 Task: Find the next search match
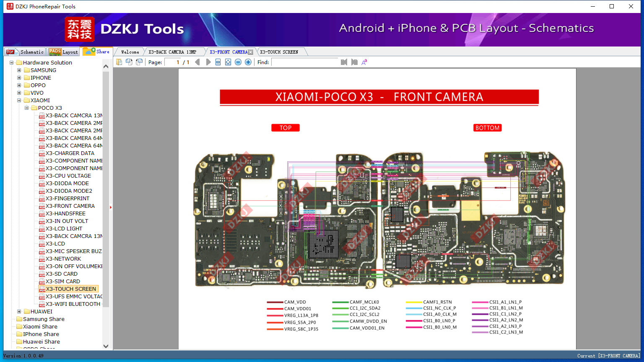[x=354, y=62]
